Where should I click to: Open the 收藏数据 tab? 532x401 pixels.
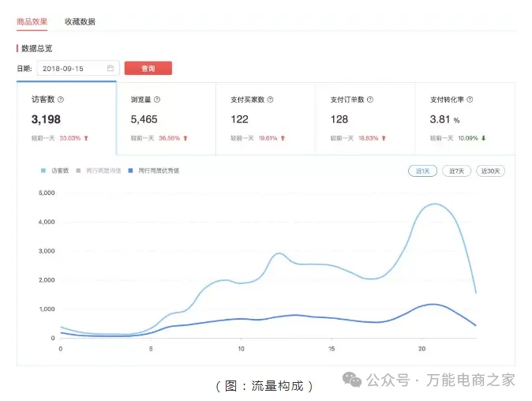(79, 22)
